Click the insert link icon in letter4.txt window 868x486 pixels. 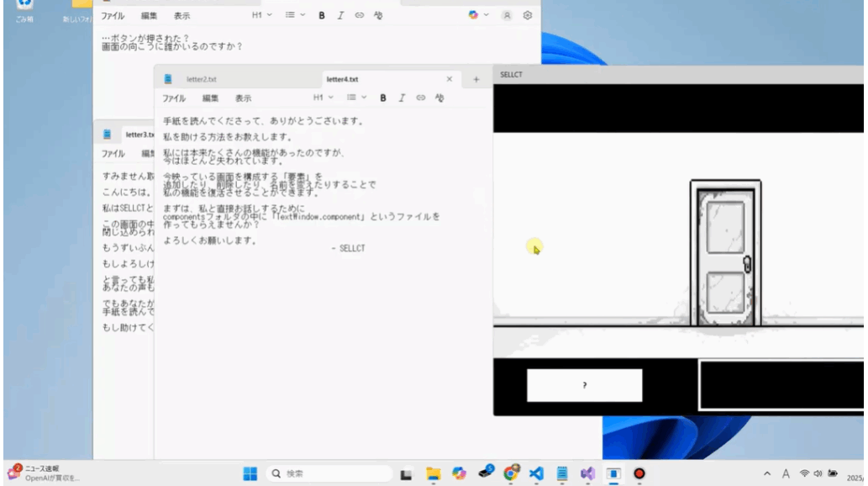coord(421,98)
